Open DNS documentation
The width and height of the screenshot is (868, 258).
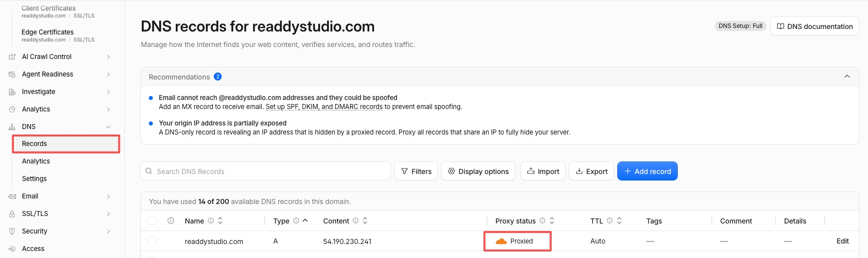coord(815,26)
